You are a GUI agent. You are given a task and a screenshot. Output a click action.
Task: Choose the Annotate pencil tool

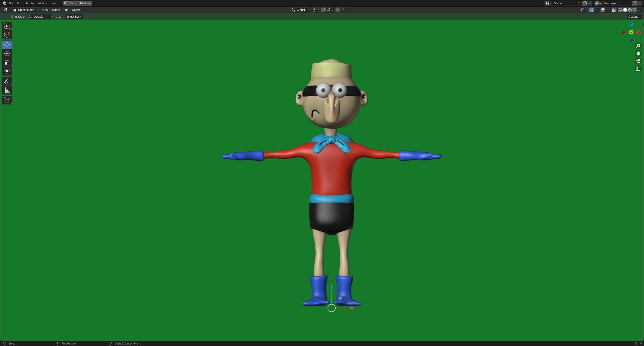pyautogui.click(x=7, y=81)
